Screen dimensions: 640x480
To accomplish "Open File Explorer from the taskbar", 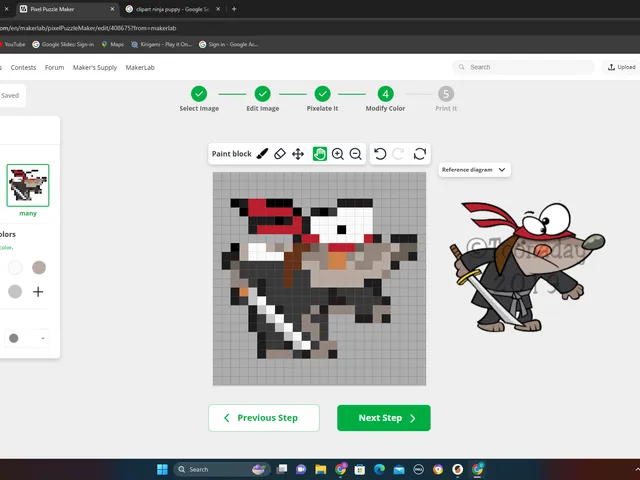I will [x=320, y=469].
